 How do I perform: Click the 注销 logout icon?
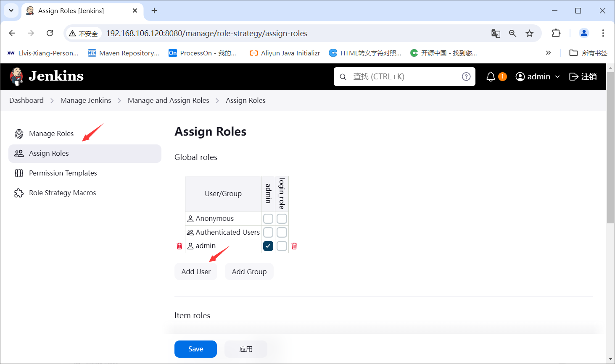tap(573, 76)
